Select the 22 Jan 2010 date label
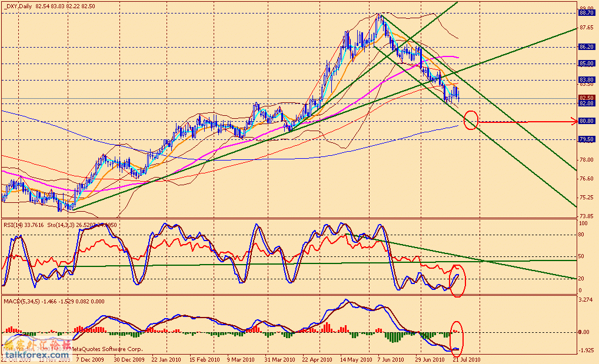The width and height of the screenshot is (599, 364). point(166,360)
